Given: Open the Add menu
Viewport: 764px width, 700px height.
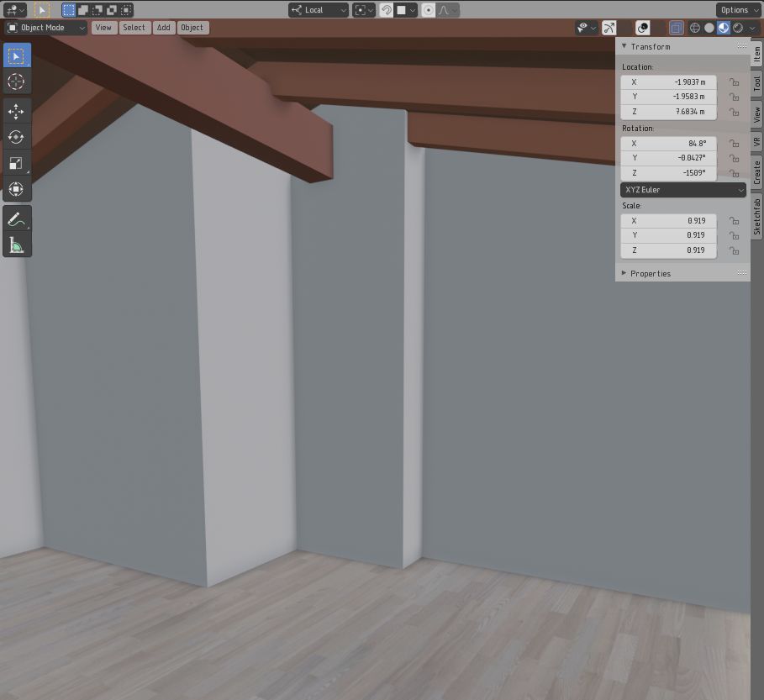Looking at the screenshot, I should (x=164, y=28).
